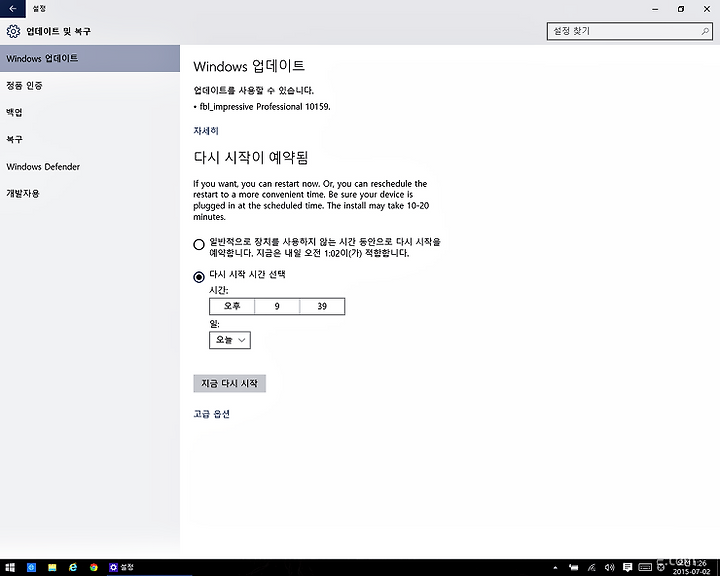Open the hour selector showing 9
Screen dimensions: 720x576
pyautogui.click(x=277, y=306)
